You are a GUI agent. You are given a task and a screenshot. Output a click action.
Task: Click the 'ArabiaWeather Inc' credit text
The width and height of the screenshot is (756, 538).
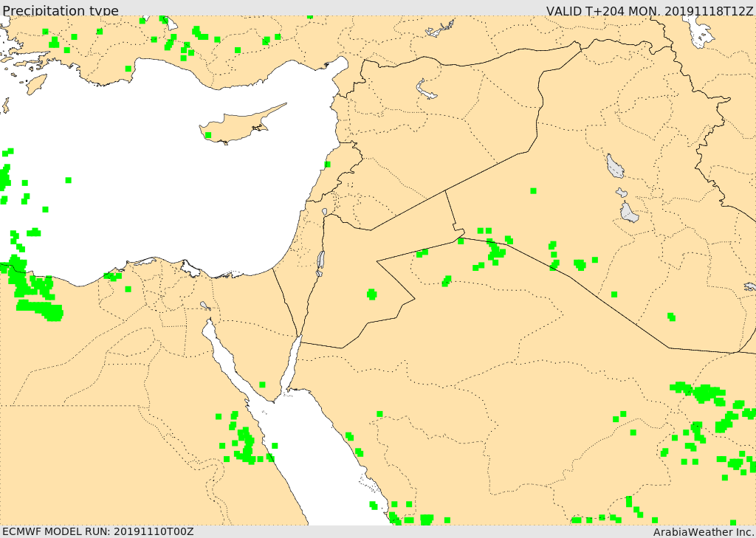click(x=703, y=532)
